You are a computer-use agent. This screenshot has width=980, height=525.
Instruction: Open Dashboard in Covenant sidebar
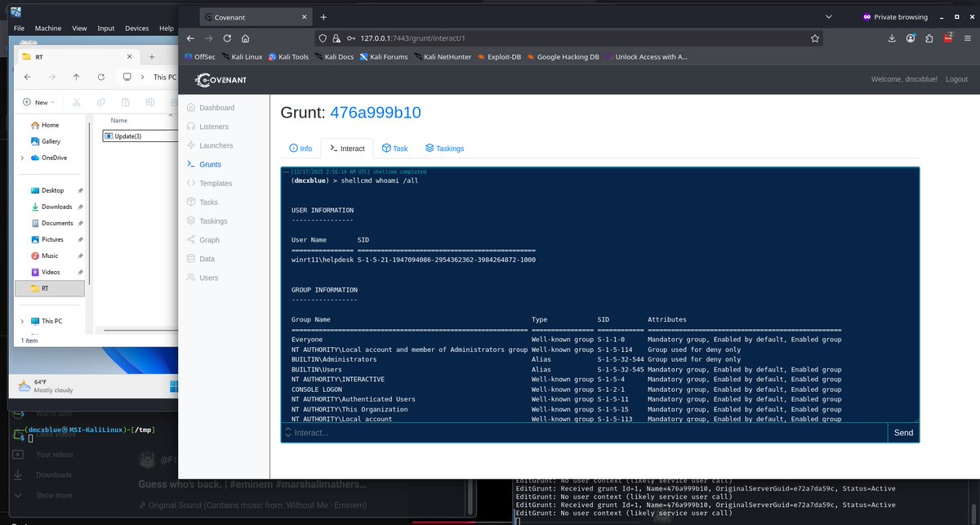pyautogui.click(x=210, y=108)
